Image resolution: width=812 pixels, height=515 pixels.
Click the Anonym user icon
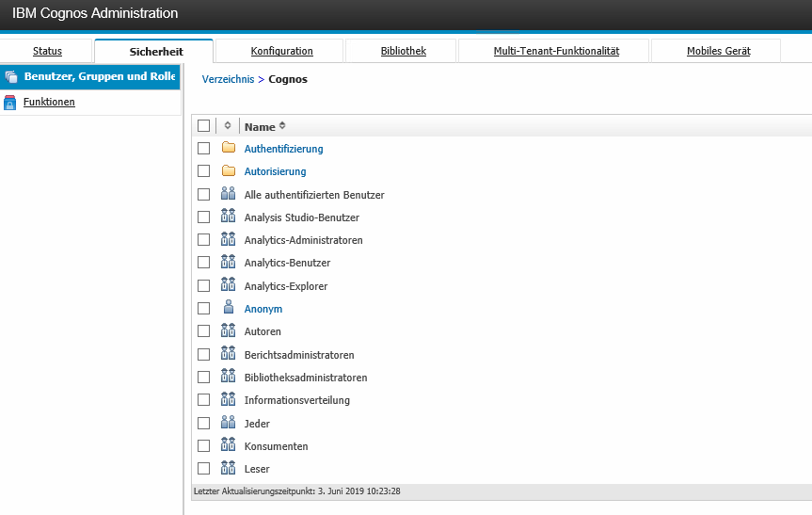click(228, 309)
